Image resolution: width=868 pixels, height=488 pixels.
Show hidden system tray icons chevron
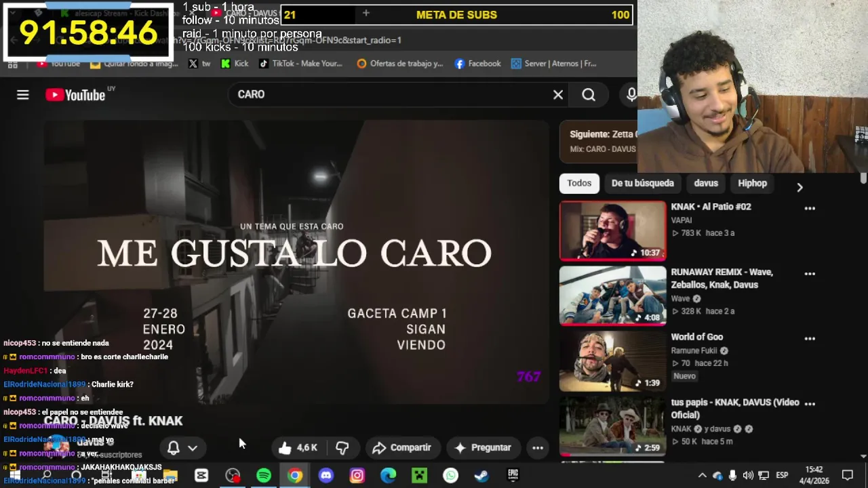point(702,476)
